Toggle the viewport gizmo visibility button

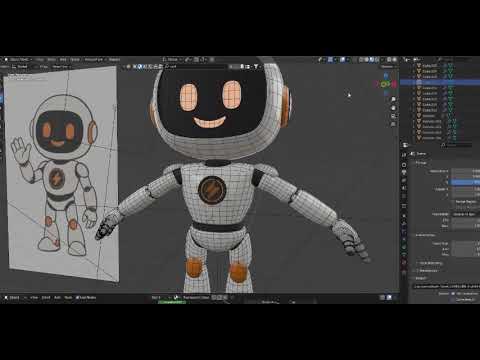330,60
